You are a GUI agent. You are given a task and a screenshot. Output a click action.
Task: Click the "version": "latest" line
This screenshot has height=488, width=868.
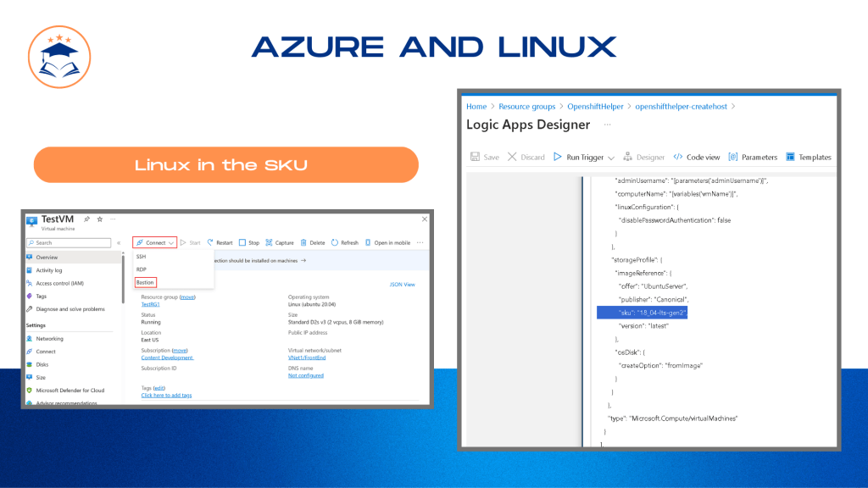643,326
